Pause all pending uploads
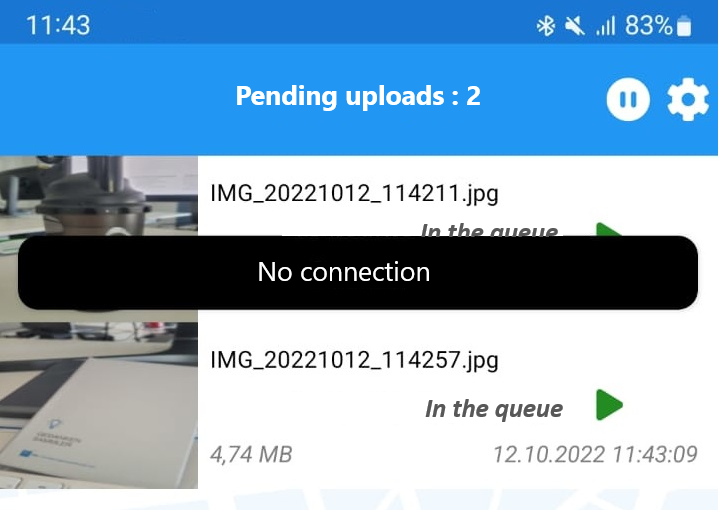 [628, 99]
